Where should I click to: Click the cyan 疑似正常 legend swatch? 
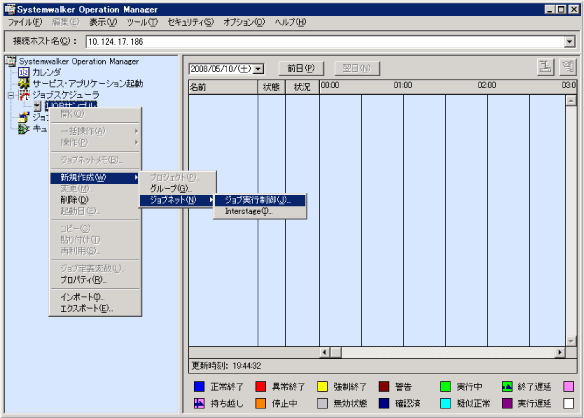click(x=445, y=403)
